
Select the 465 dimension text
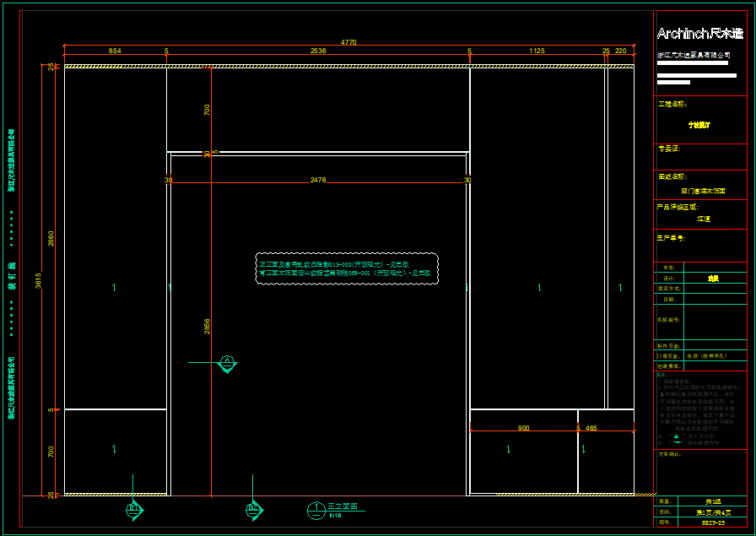[x=591, y=428]
